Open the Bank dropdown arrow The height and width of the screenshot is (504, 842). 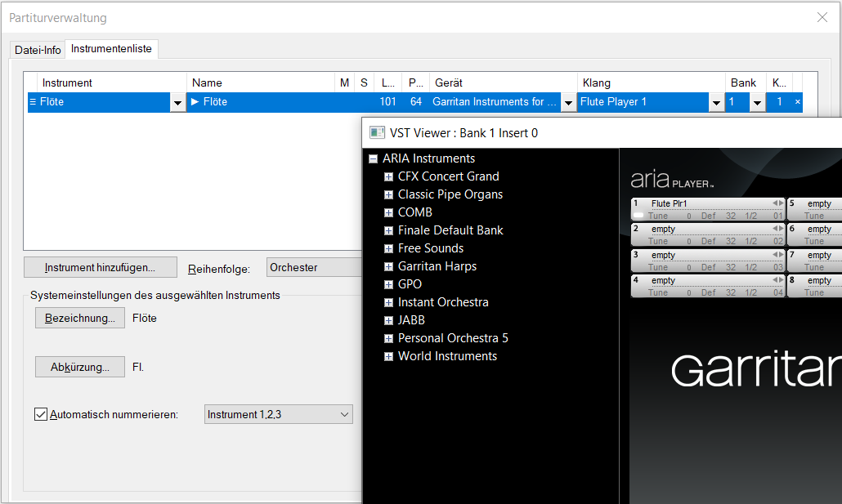[757, 102]
